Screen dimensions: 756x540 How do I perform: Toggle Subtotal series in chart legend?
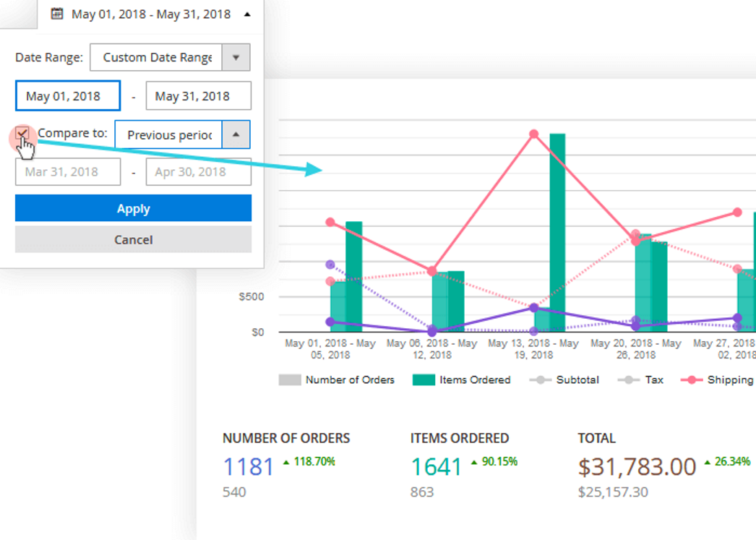coord(564,380)
